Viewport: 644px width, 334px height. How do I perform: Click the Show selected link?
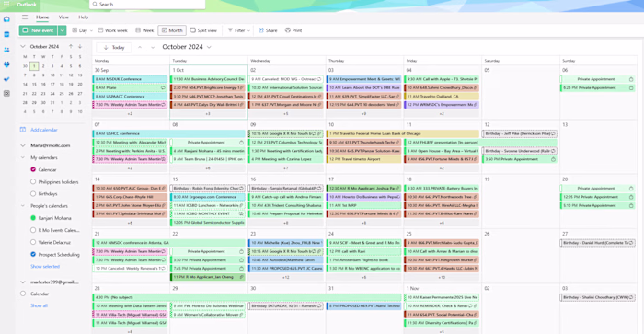[45, 267]
